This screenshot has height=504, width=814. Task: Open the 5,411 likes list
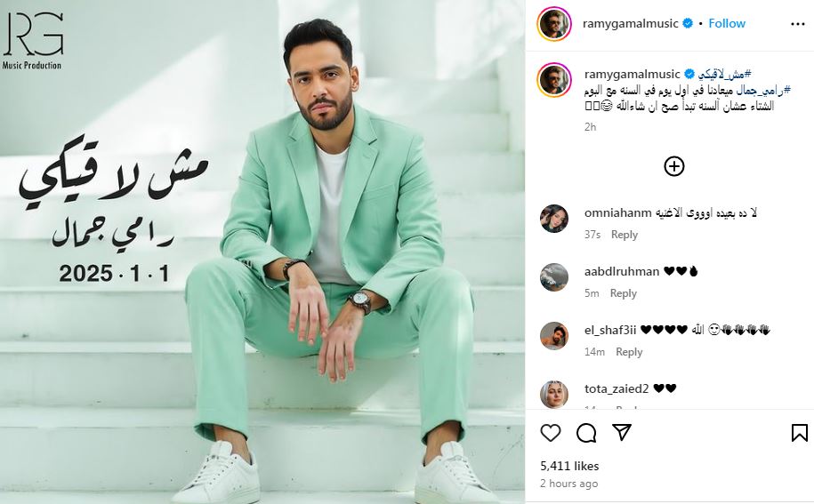[x=569, y=466]
